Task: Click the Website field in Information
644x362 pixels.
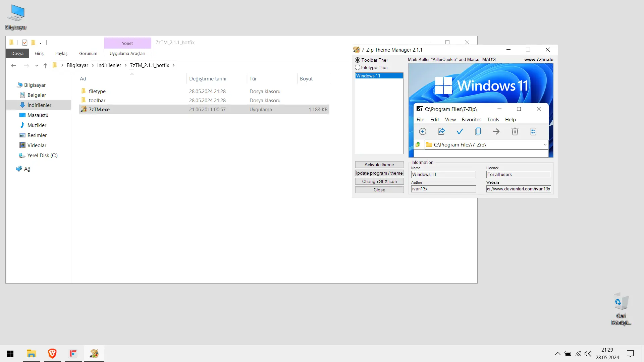Action: 519,189
